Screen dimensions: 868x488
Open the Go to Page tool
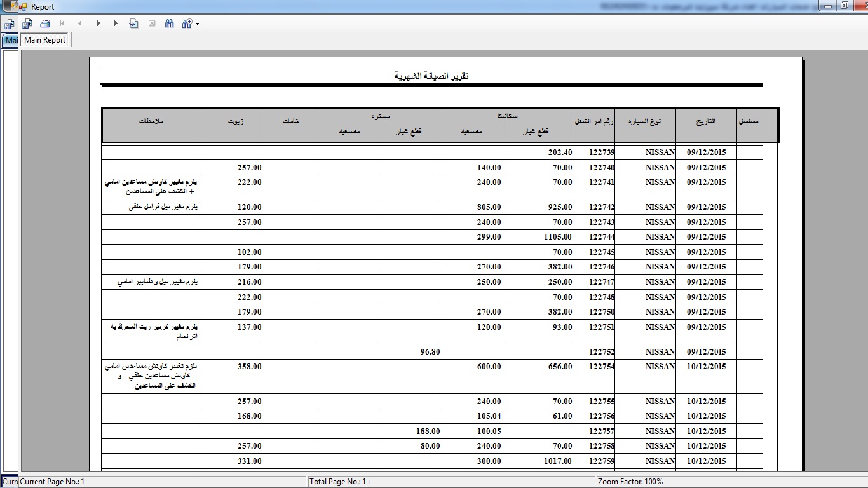[x=133, y=24]
